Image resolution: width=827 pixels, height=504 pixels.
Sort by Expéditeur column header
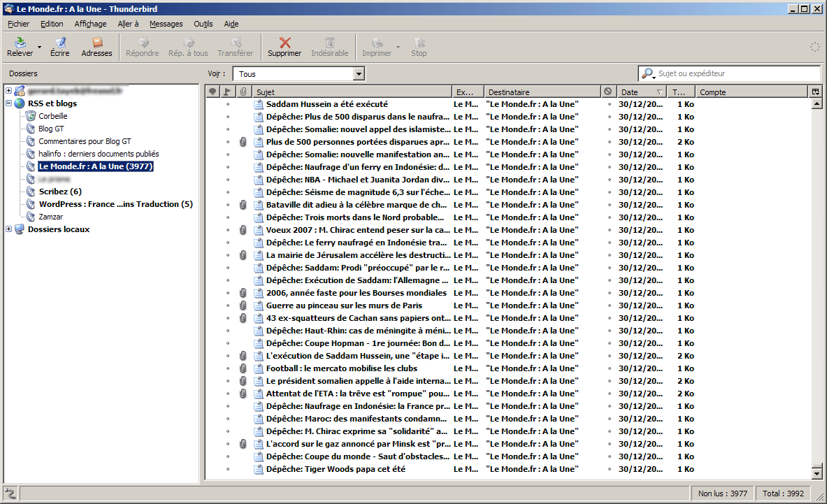coord(467,92)
